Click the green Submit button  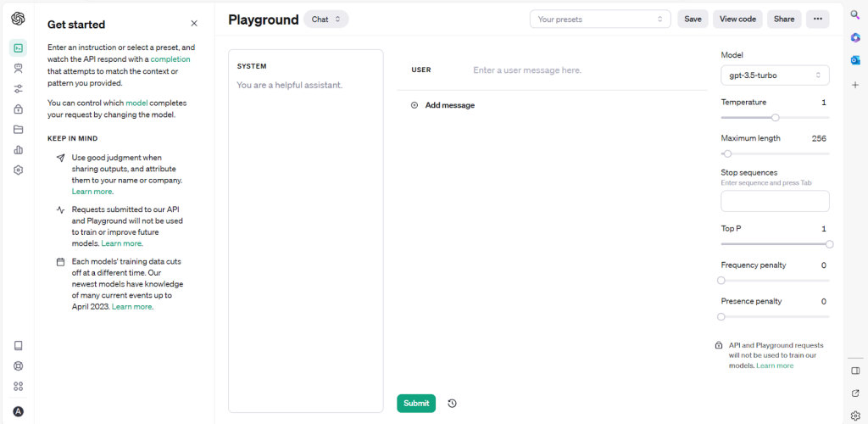[416, 404]
